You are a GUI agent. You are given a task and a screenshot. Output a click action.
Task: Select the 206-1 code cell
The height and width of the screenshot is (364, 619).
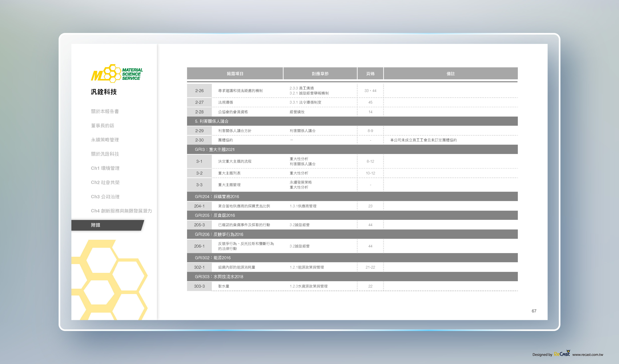point(199,246)
